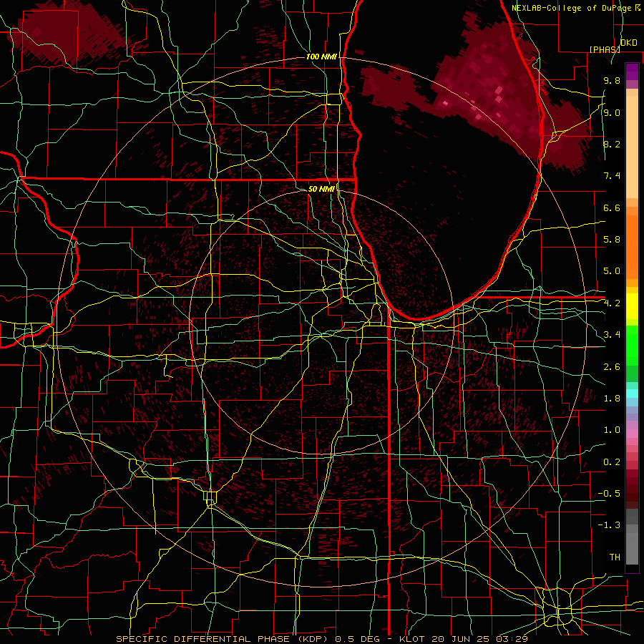Screen dimensions: 644x644
Task: Select the 6.6 legend value
Action: [x=612, y=208]
